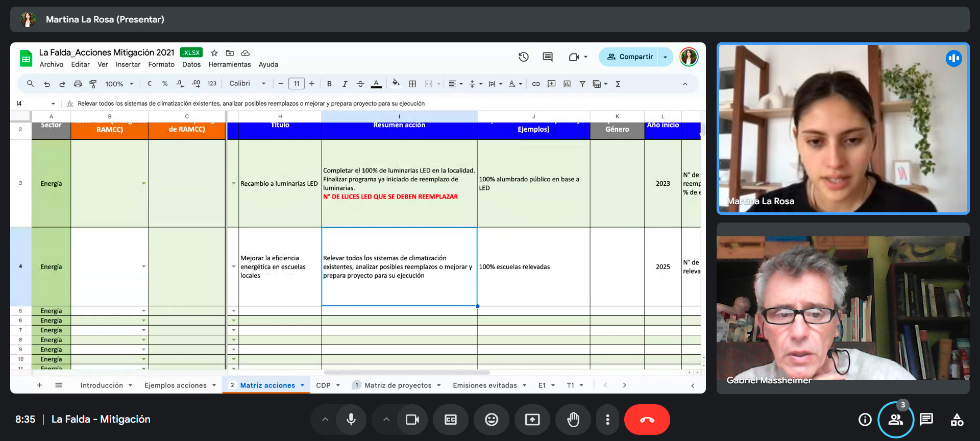Expand the zoom level 100% dropdown
The width and height of the screenshot is (980, 441).
tap(119, 84)
